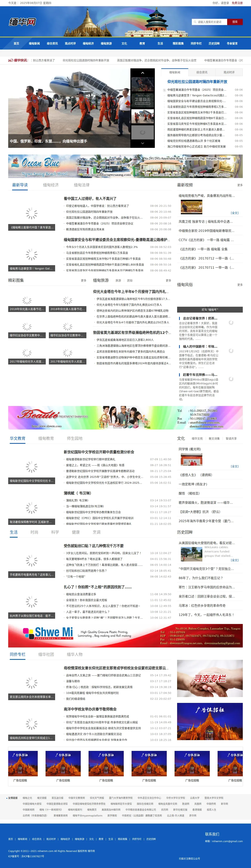Click the mhwmm.com@gmail.com contact email
This screenshot has height=868, width=251.
(227, 841)
